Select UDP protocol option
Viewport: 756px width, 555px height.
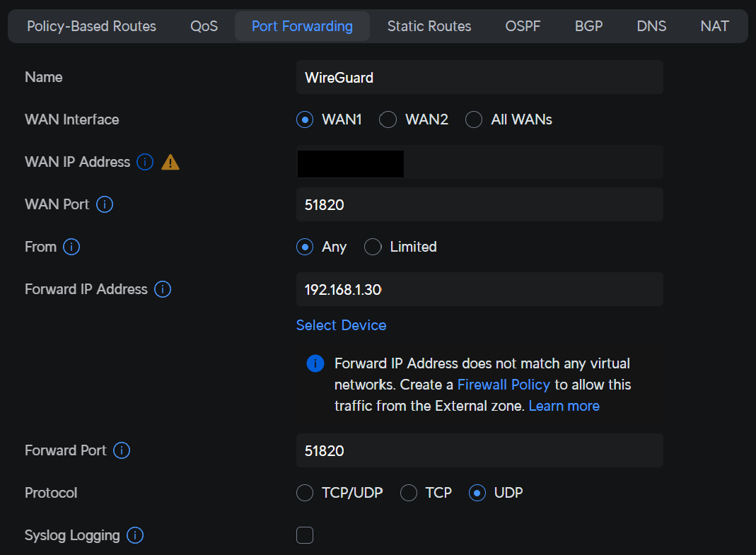click(477, 493)
